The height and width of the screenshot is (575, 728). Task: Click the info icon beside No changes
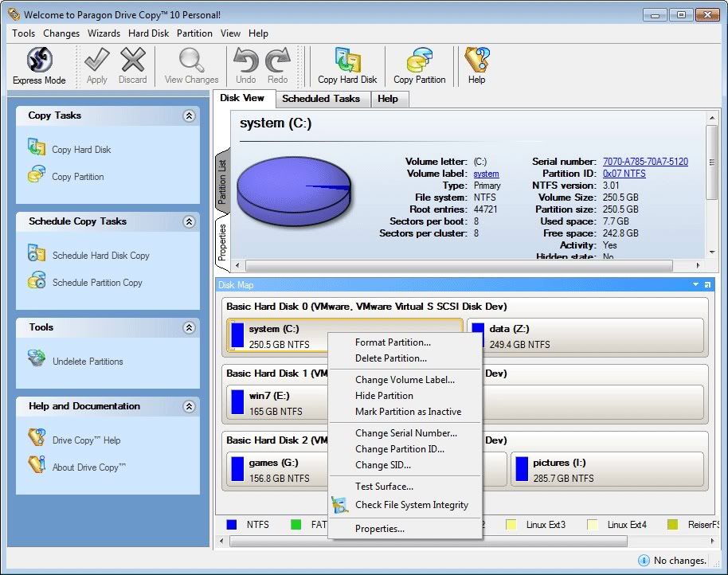(x=644, y=560)
